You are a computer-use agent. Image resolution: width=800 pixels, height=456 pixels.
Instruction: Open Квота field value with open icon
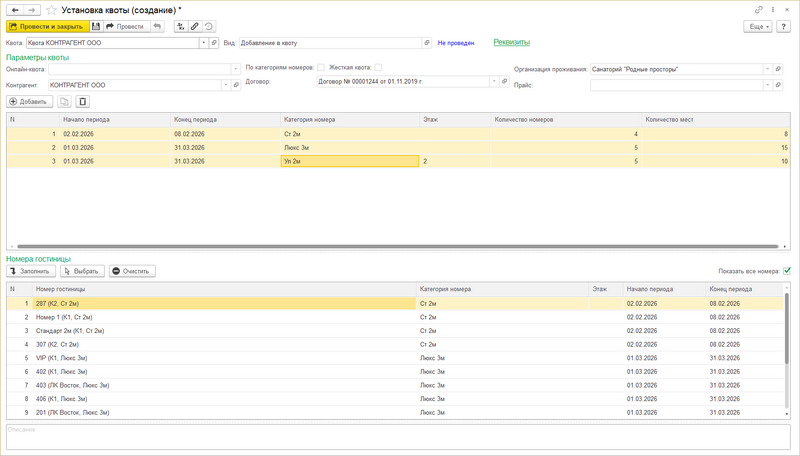pyautogui.click(x=214, y=44)
